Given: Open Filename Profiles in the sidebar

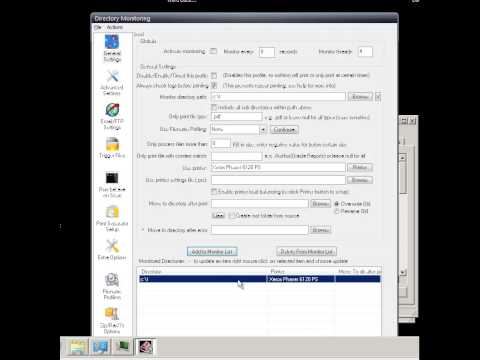Looking at the screenshot, I should 112,286.
